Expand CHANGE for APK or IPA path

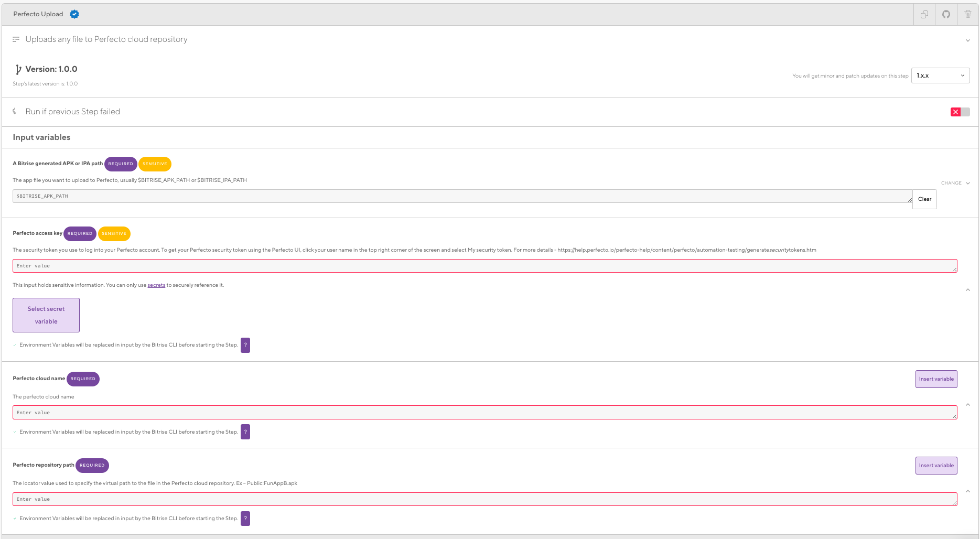955,183
